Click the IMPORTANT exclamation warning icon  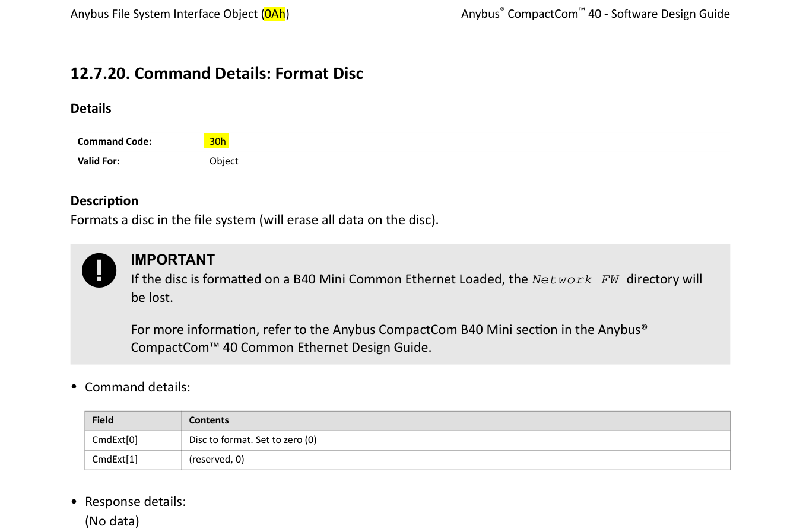[99, 270]
